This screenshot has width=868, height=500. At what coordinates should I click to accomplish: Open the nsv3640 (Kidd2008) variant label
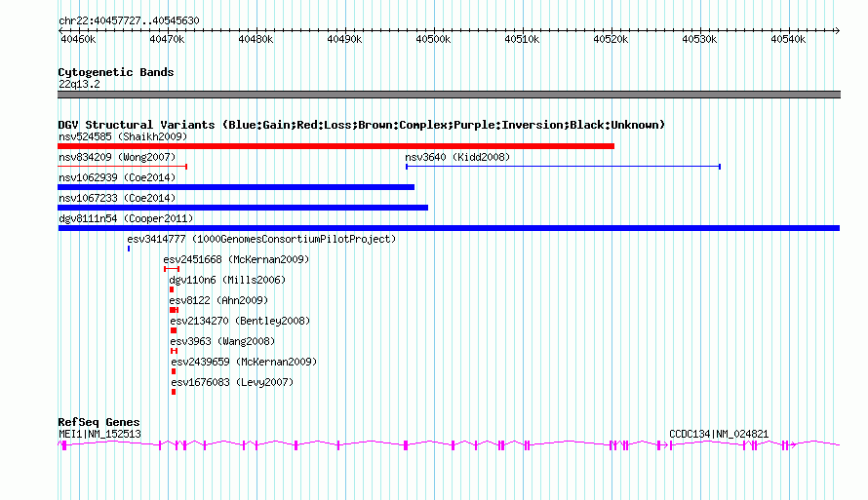[x=457, y=157]
